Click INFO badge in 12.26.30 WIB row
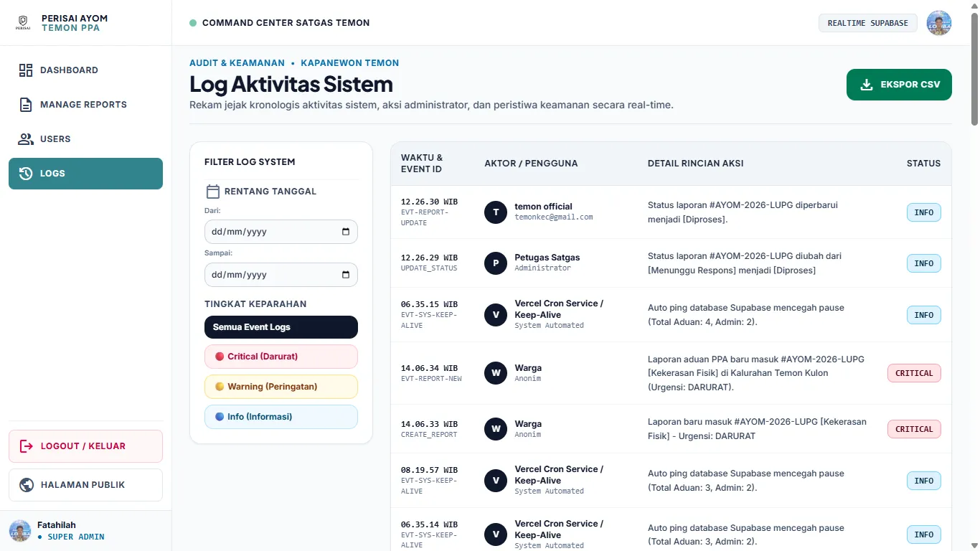Image resolution: width=980 pixels, height=551 pixels. click(924, 212)
